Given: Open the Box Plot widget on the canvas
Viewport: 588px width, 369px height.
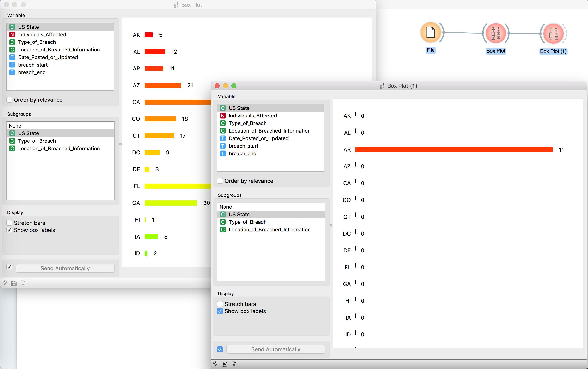Looking at the screenshot, I should 495,33.
